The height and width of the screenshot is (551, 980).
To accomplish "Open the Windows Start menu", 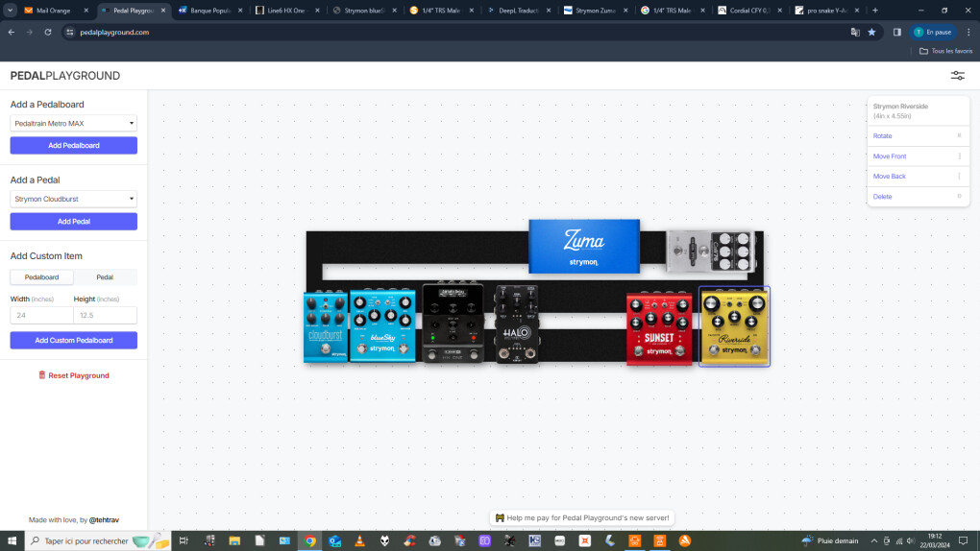I will [x=12, y=541].
